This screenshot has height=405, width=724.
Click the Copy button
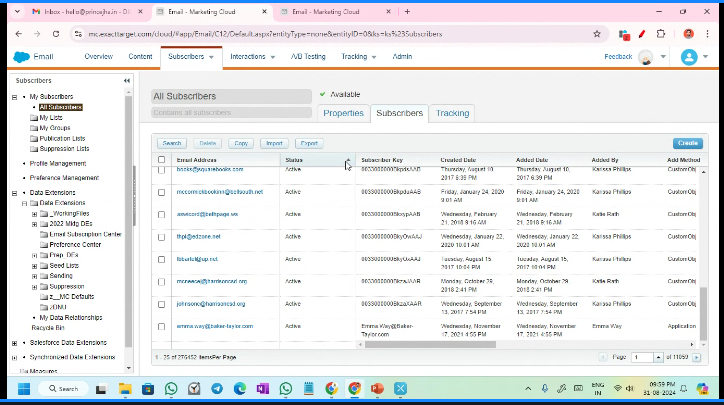pyautogui.click(x=241, y=144)
